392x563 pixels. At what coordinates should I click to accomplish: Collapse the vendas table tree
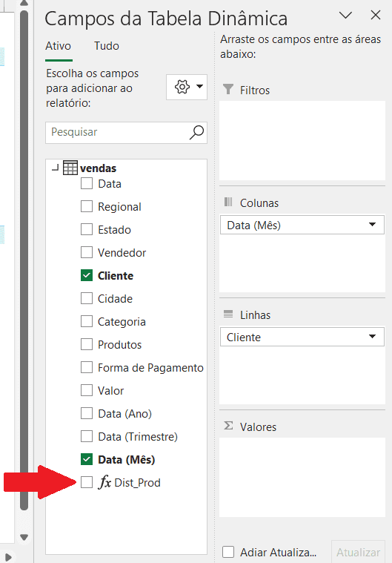coord(55,168)
